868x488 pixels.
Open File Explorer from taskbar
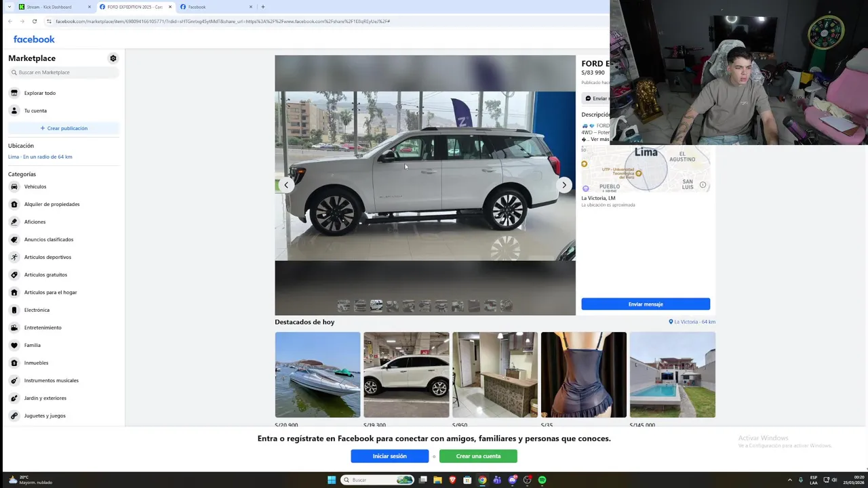click(x=437, y=480)
